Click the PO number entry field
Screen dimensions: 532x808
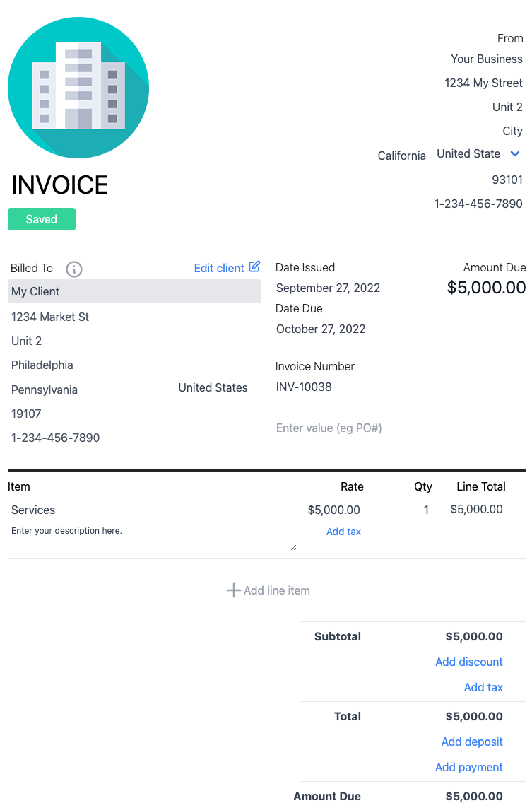(x=329, y=428)
